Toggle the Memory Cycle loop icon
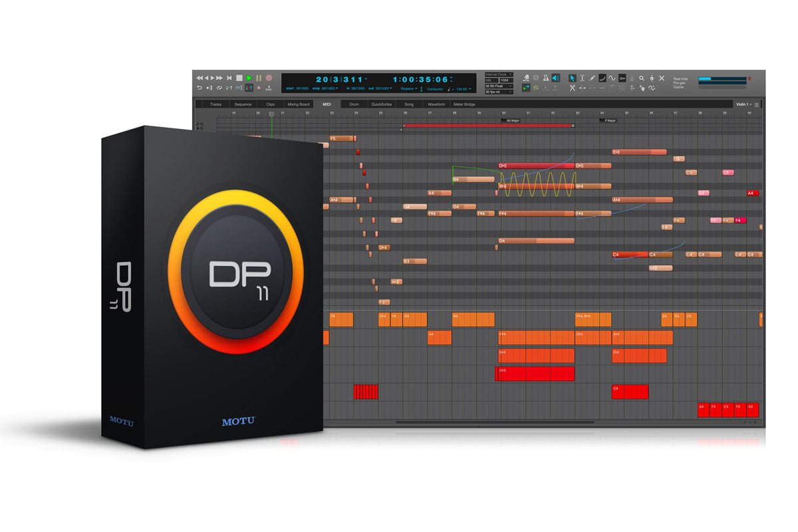Image resolution: width=798 pixels, height=532 pixels. pos(219,88)
